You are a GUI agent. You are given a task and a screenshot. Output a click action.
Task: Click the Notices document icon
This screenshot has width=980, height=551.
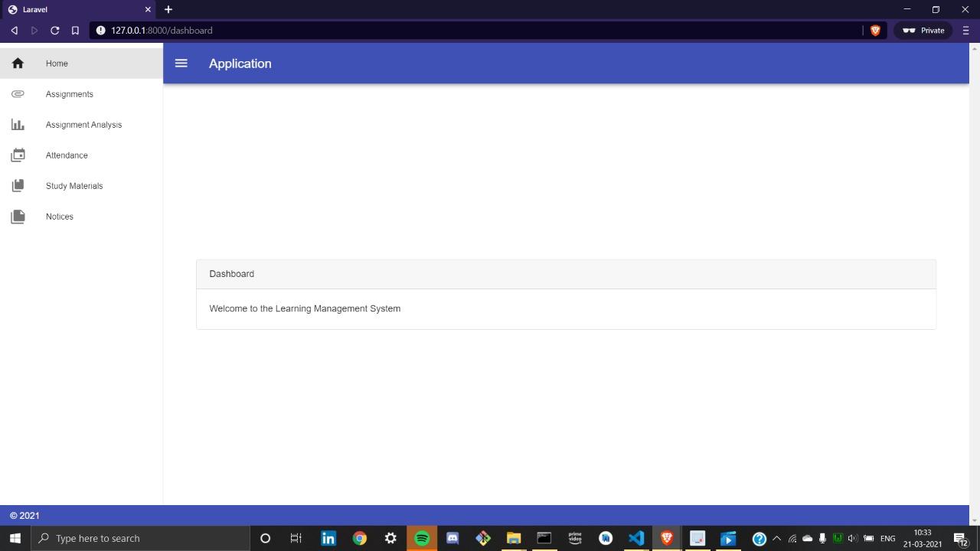[x=18, y=217]
